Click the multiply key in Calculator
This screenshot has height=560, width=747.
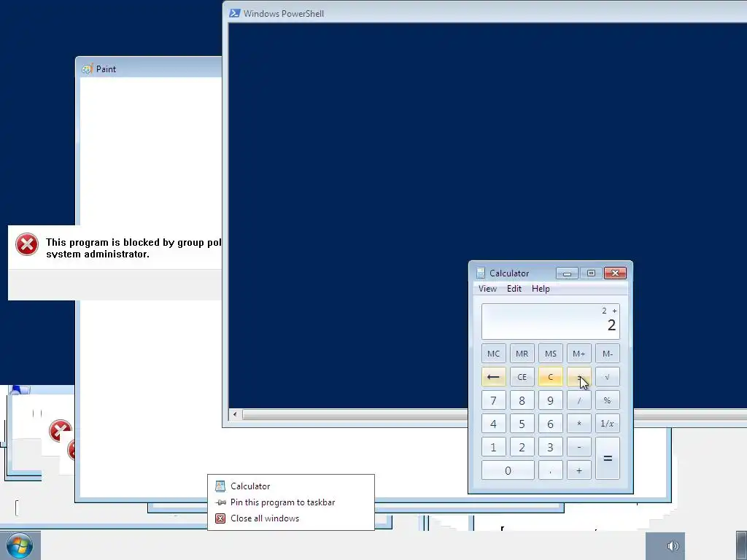[x=578, y=424]
